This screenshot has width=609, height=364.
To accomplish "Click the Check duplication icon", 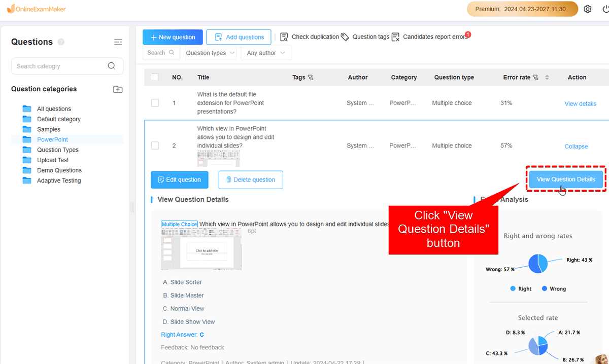I will pyautogui.click(x=284, y=37).
